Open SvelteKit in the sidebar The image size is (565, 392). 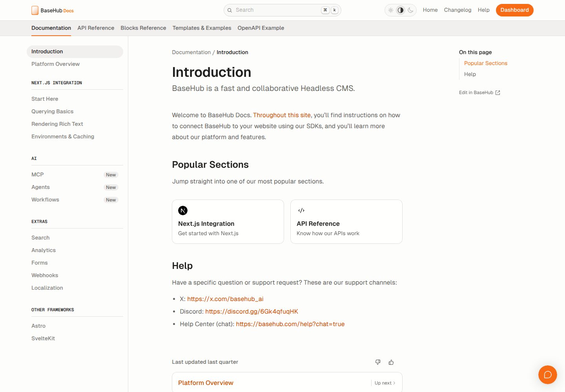click(75, 339)
